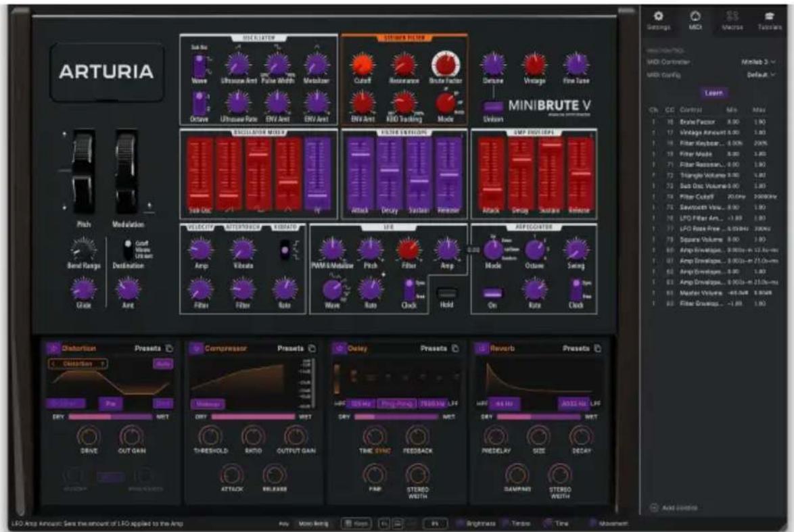This screenshot has width=794, height=532.
Task: Click the Auto button in Distortion
Action: tap(163, 364)
